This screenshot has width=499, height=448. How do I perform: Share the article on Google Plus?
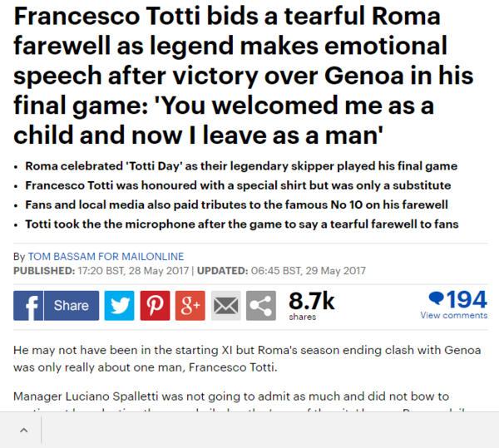pyautogui.click(x=190, y=306)
